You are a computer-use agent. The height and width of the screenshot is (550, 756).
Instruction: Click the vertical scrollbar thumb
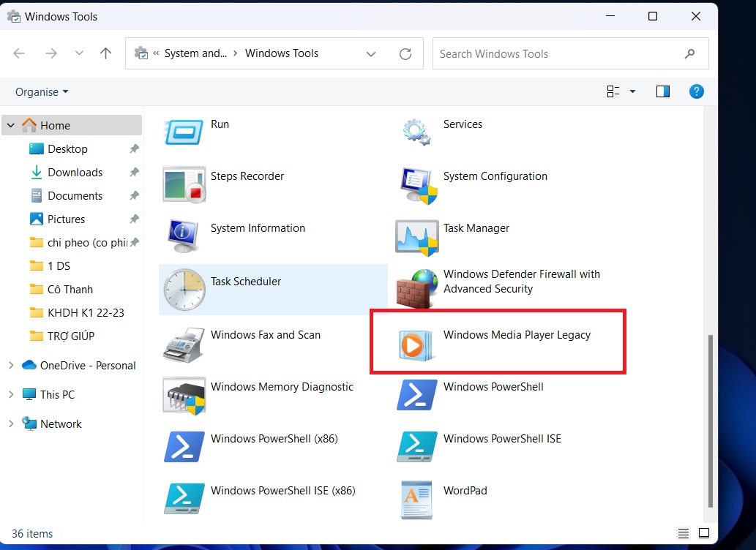710,421
